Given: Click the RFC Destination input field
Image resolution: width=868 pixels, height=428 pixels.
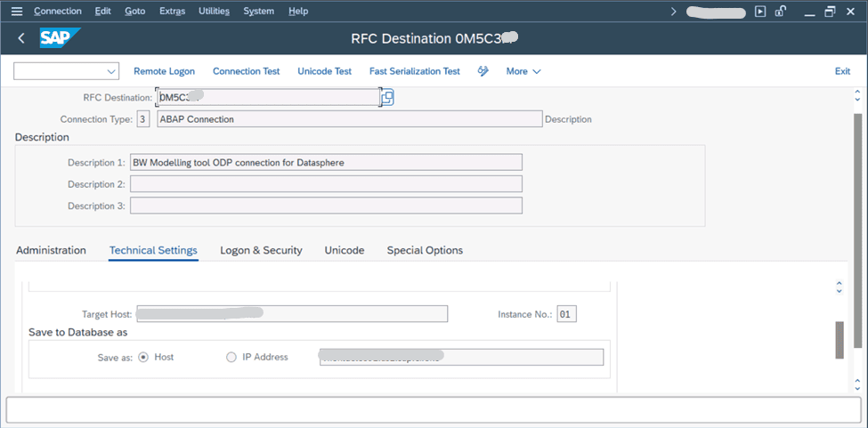Looking at the screenshot, I should pos(269,97).
